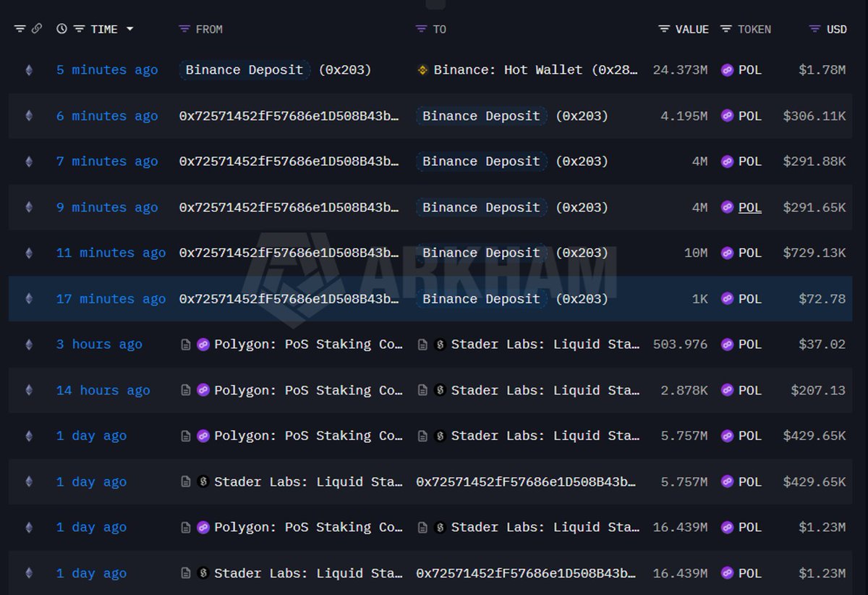This screenshot has height=595, width=868.
Task: Click Stader Labs icon in $37.02 row
Action: coord(440,345)
